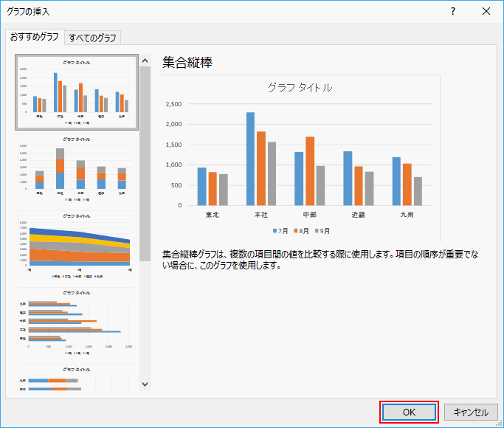The width and height of the screenshot is (504, 428).
Task: Click the 九州 axis label in the preview
Action: click(407, 215)
